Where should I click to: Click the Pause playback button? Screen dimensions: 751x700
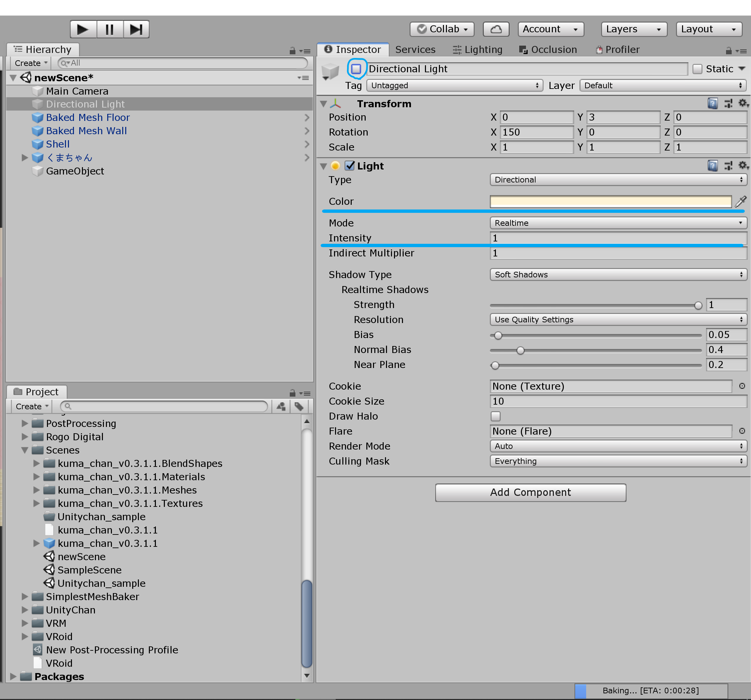[110, 29]
